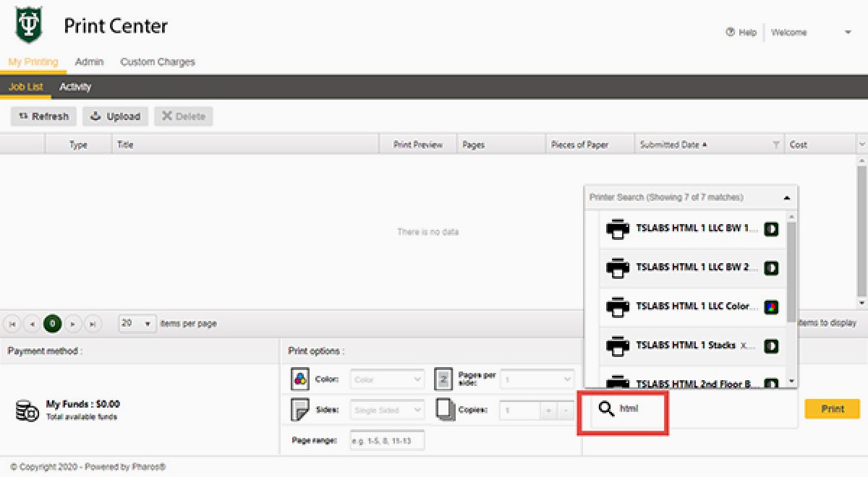Open the Sides dropdown
The width and height of the screenshot is (868, 477).
(387, 410)
